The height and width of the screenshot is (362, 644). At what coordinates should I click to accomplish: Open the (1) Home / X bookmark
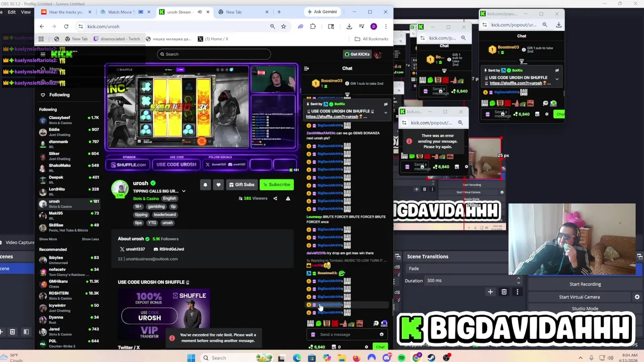click(x=213, y=39)
